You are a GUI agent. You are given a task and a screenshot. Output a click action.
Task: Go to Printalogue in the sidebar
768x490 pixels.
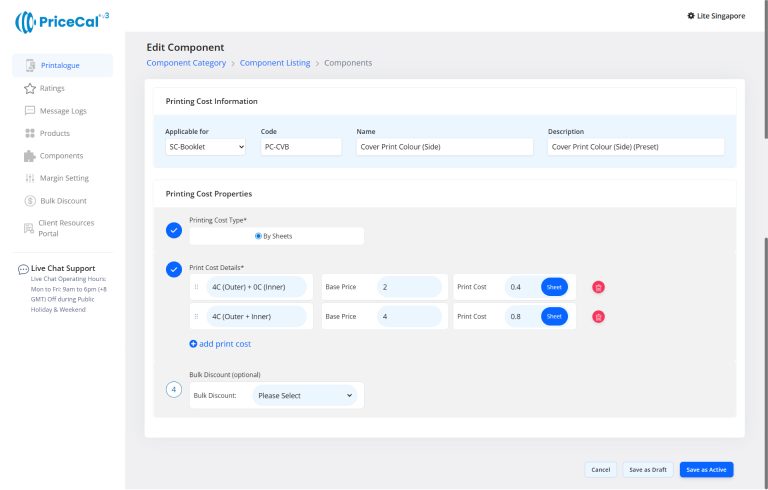click(x=62, y=65)
